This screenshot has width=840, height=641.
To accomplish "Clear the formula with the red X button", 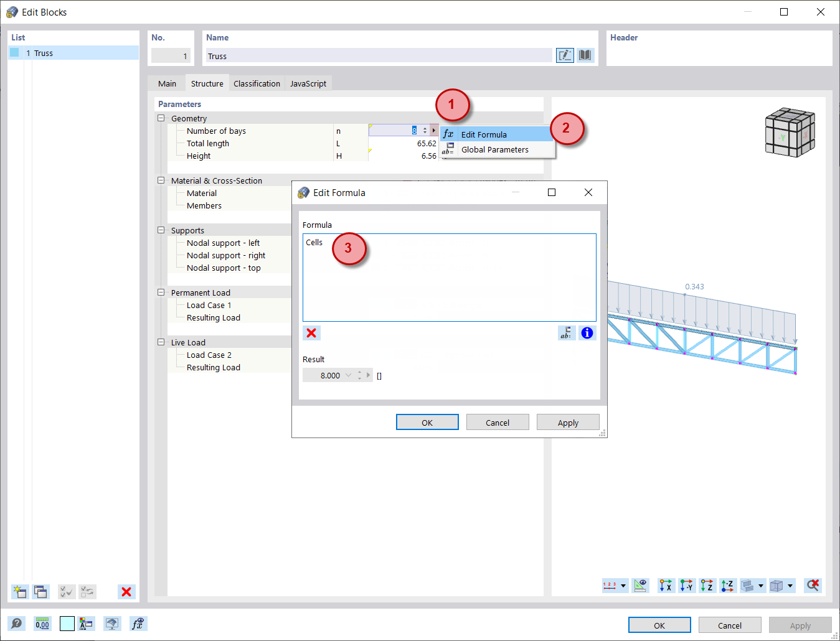I will point(311,333).
